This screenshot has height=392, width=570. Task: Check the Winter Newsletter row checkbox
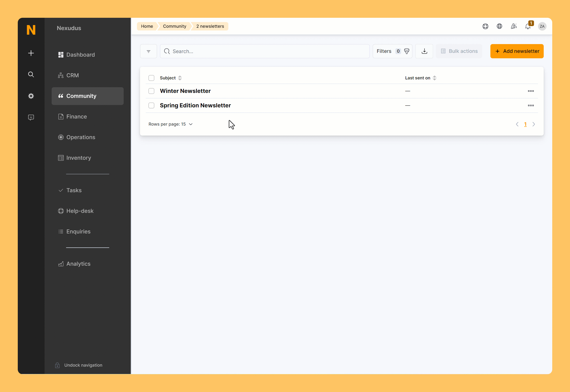point(151,91)
